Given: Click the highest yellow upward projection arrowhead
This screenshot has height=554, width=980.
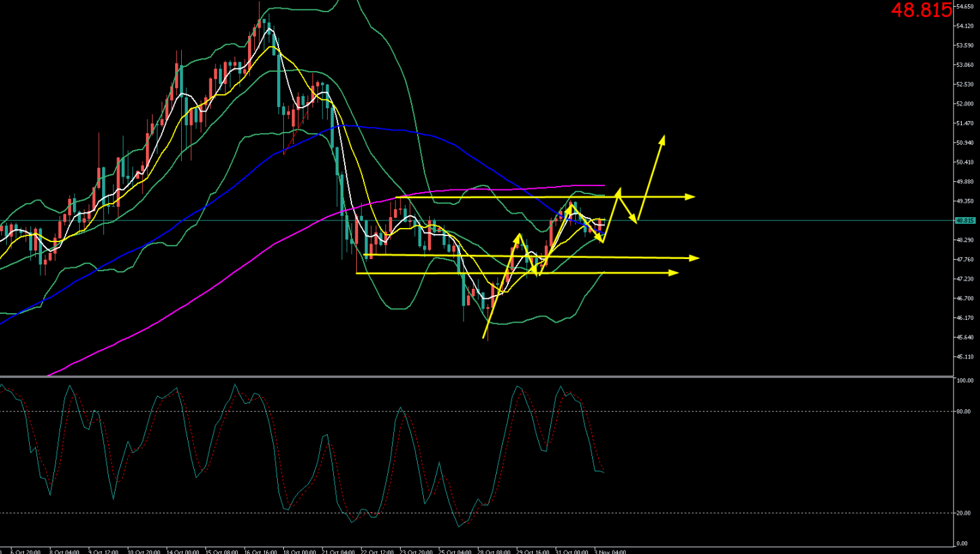Looking at the screenshot, I should tap(662, 139).
